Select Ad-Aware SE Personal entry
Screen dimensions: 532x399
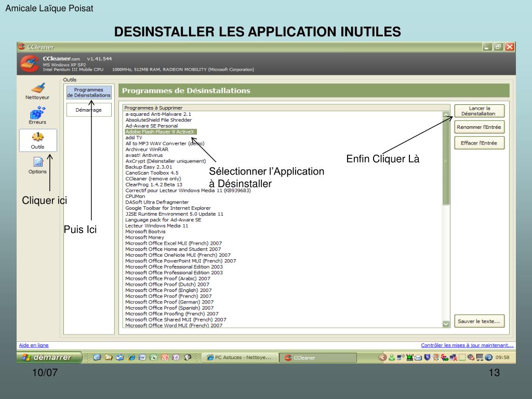152,126
